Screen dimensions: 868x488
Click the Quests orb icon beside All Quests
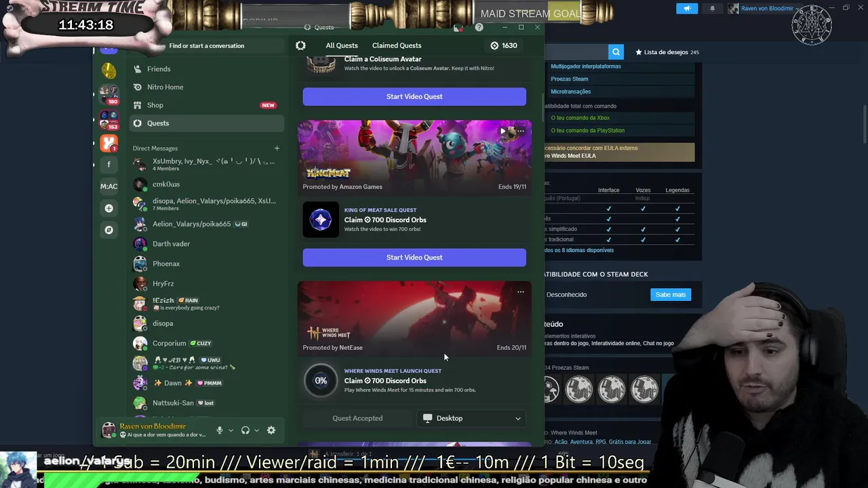click(300, 45)
